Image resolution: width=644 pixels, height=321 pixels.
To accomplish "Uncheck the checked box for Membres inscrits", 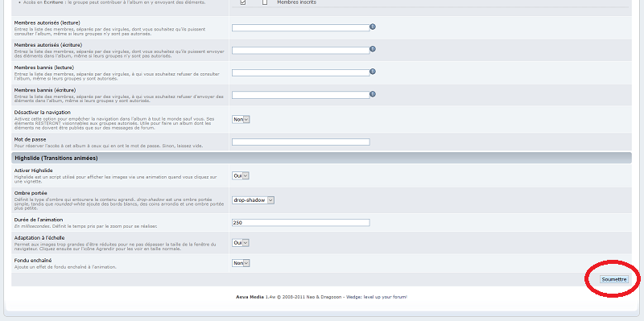I will (x=243, y=2).
